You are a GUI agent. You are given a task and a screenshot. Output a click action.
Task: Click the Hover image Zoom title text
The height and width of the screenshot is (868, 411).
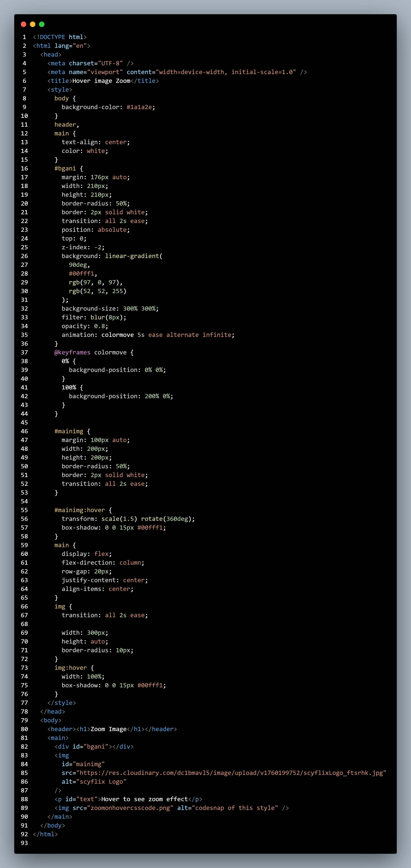(x=101, y=80)
